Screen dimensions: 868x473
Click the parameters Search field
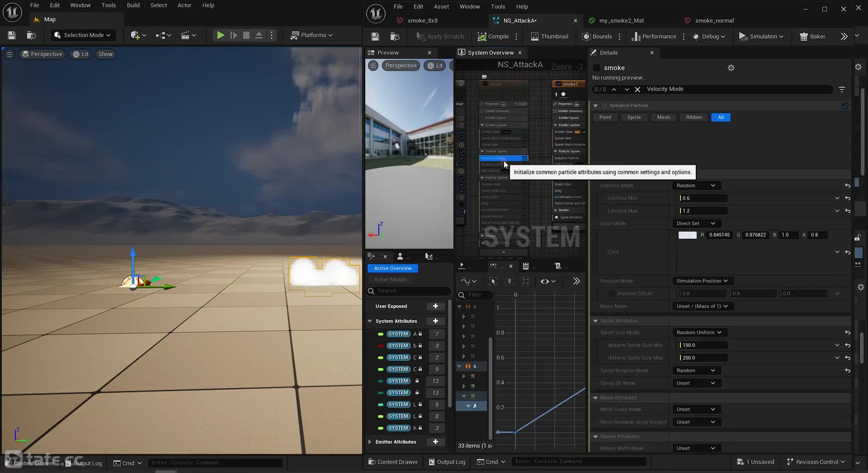click(409, 291)
